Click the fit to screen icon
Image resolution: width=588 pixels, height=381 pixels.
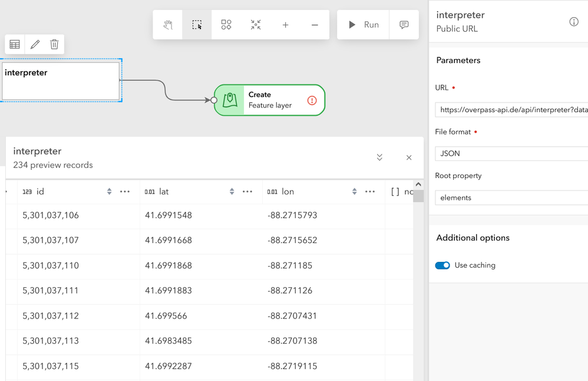256,25
